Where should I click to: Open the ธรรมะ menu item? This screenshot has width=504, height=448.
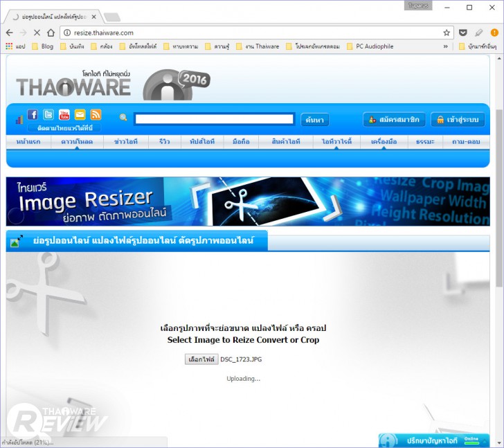[425, 142]
